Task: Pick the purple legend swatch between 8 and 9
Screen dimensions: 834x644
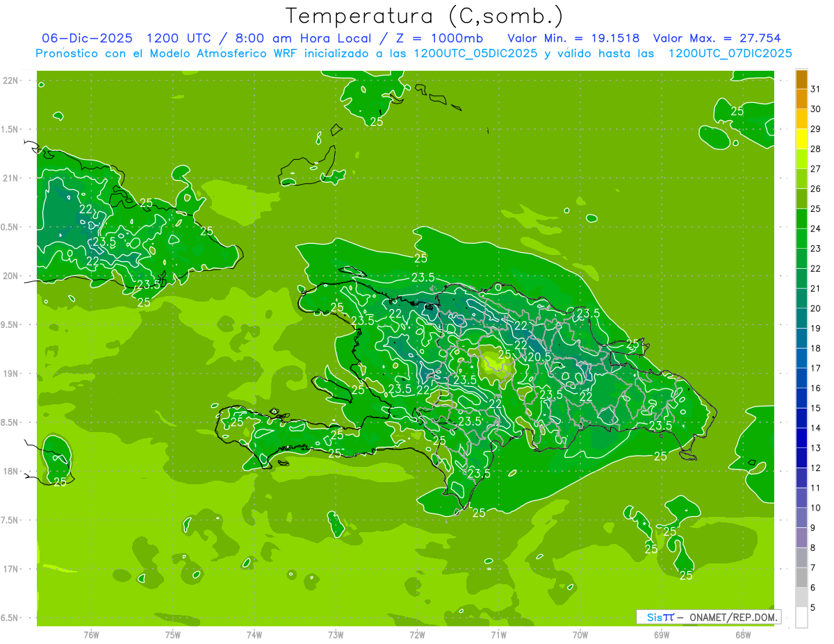Action: [x=801, y=538]
